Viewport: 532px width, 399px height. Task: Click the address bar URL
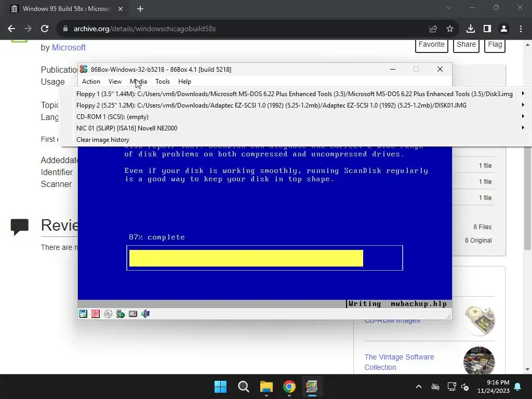tap(144, 29)
